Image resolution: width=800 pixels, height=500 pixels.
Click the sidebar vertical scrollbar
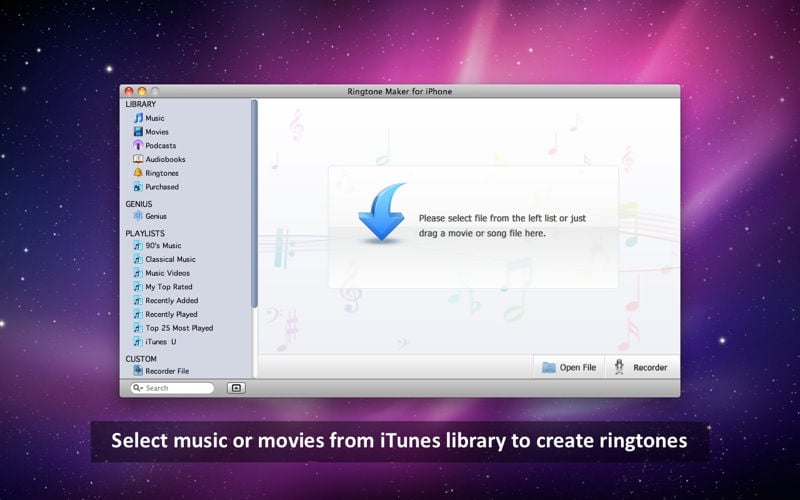254,204
